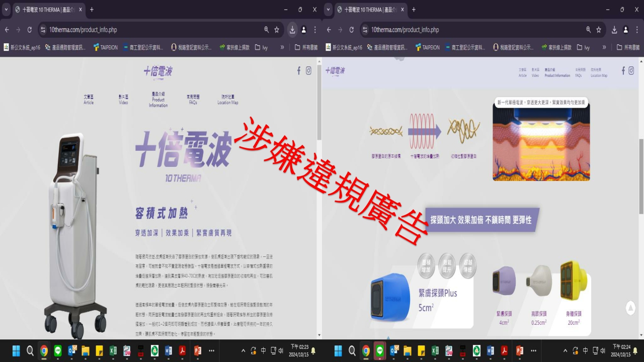Launch Excel from the right taskbar
Viewport: 644px width, 362px height.
click(x=435, y=350)
